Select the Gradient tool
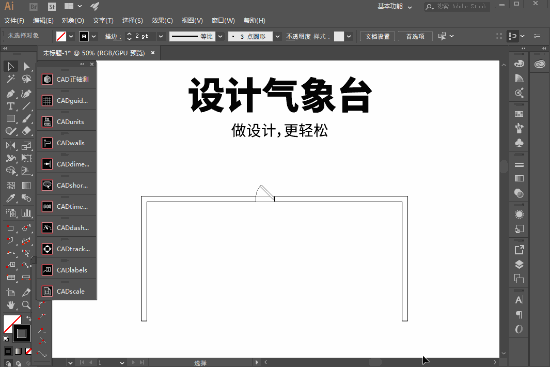Viewport: 550px width, 367px height. click(26, 185)
